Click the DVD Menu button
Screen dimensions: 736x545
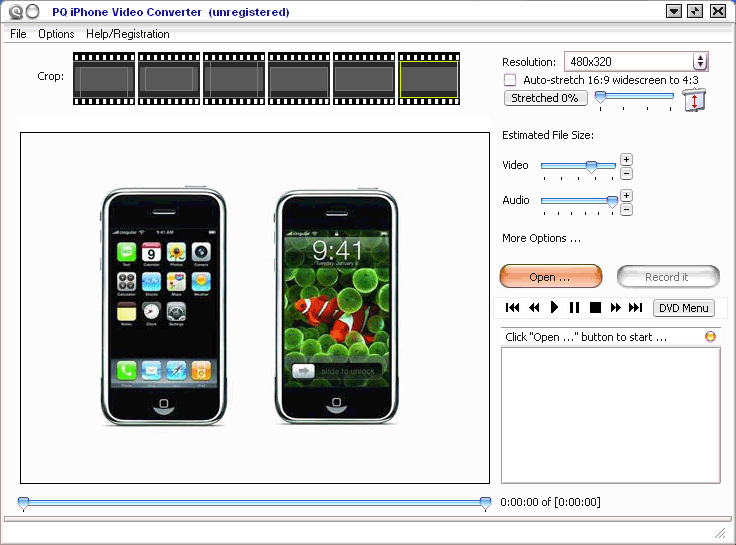(x=684, y=308)
